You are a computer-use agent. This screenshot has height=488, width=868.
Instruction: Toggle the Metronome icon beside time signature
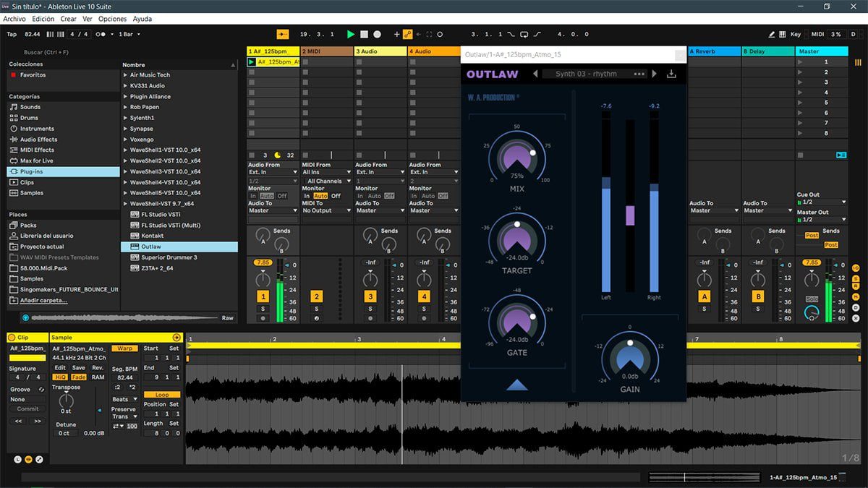coord(101,34)
